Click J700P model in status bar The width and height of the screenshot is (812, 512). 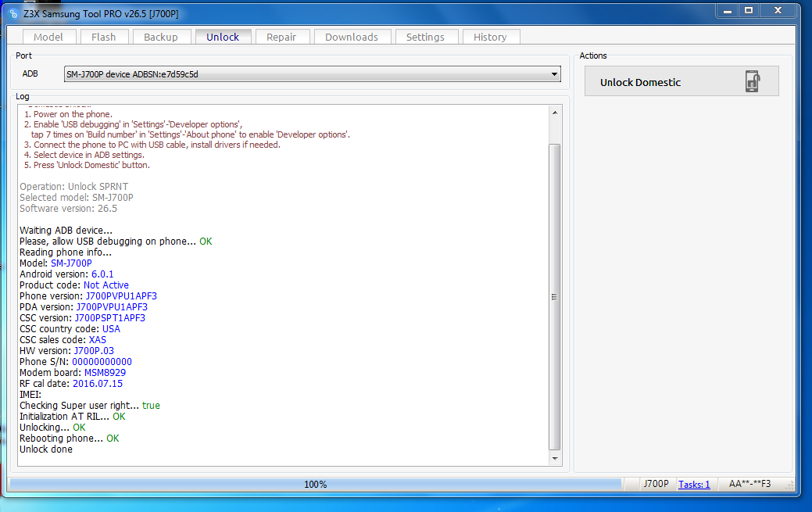[x=656, y=484]
